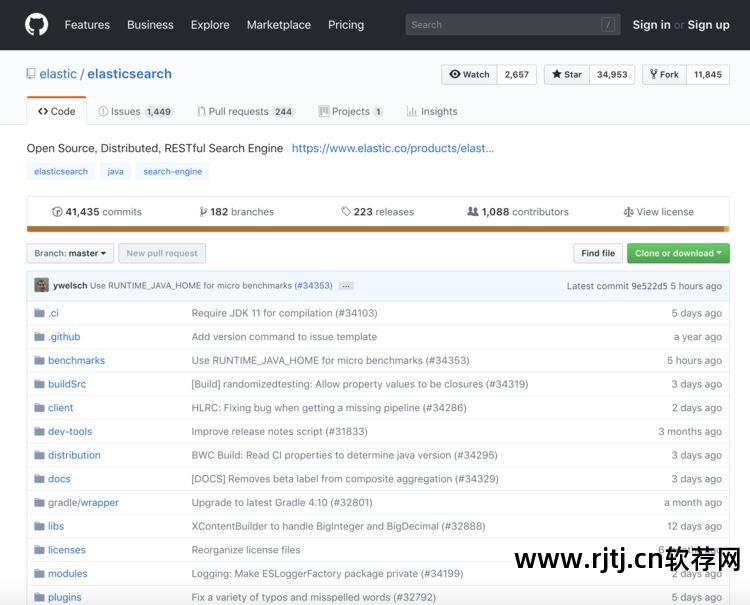Open stargazers count 34,953
Image resolution: width=750 pixels, height=605 pixels.
click(x=612, y=75)
